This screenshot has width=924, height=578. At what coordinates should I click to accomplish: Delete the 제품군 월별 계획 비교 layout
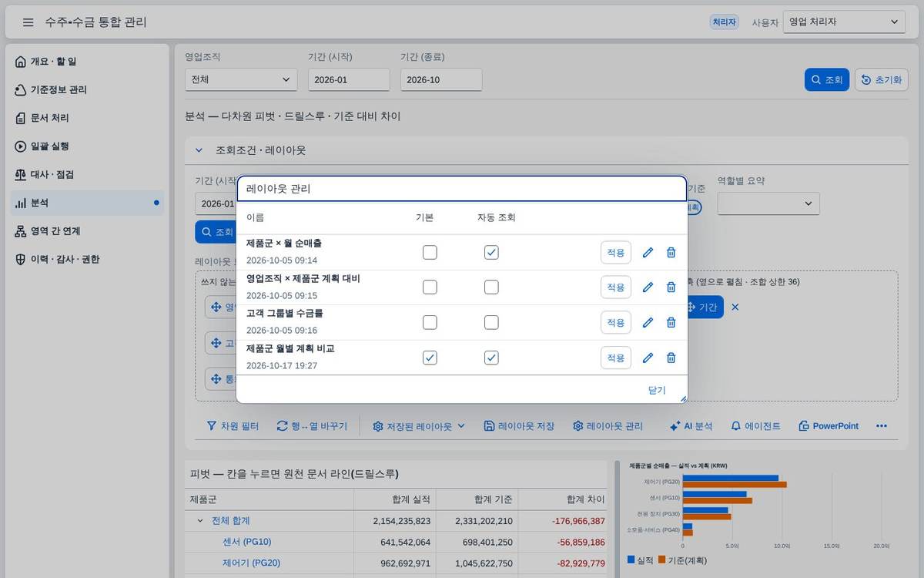671,358
